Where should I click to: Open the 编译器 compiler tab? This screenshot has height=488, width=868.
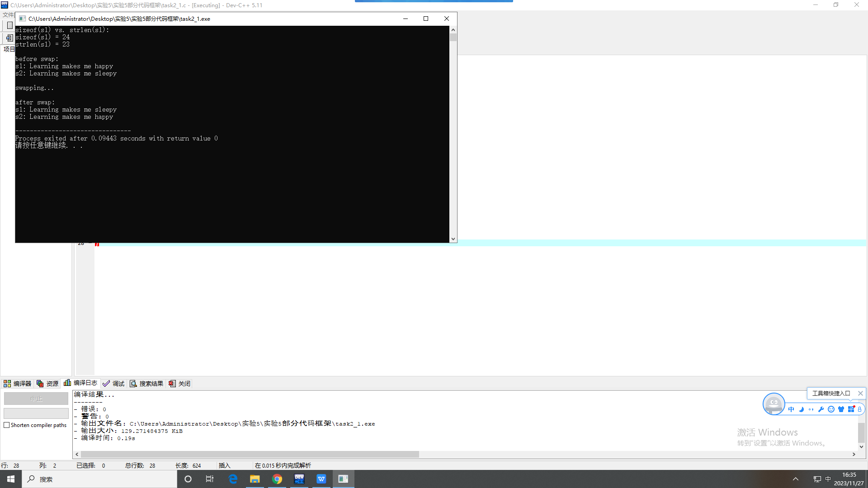click(18, 384)
